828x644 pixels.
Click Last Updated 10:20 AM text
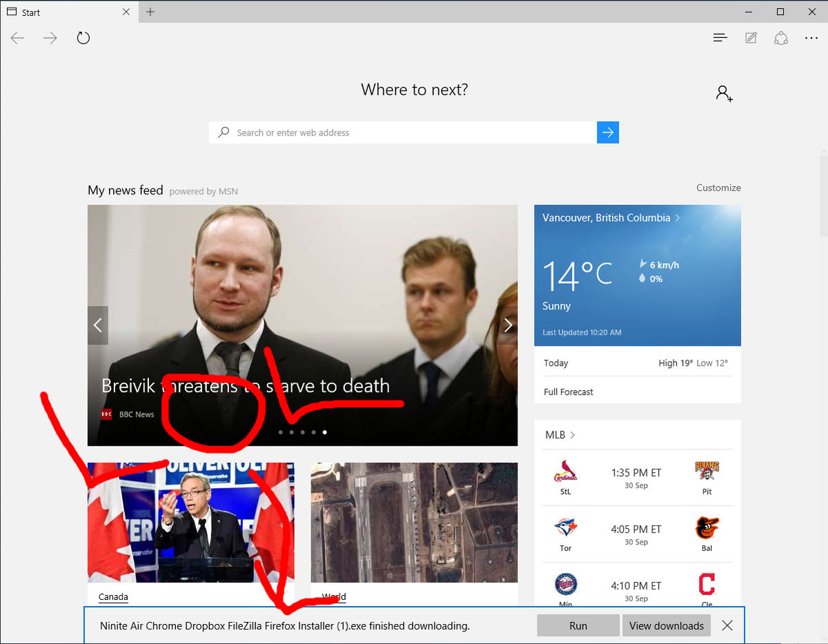click(582, 333)
